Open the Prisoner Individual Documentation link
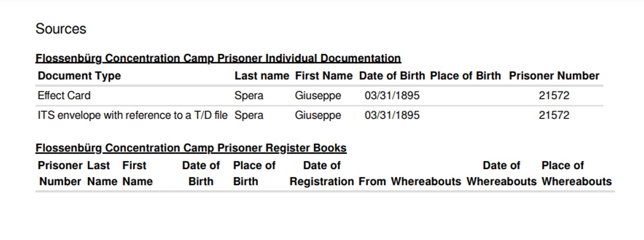 pos(218,58)
